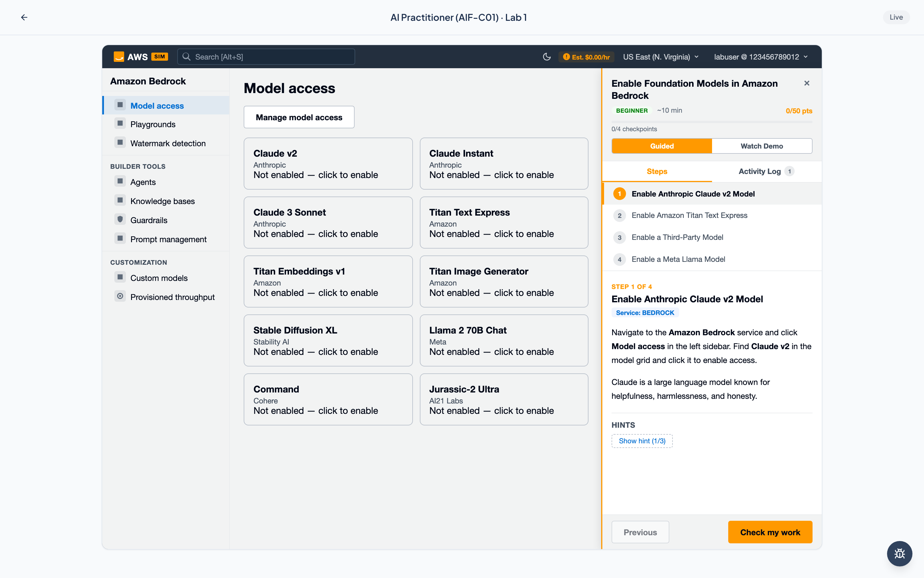924x578 pixels.
Task: Switch to Guided mode
Action: click(x=662, y=146)
